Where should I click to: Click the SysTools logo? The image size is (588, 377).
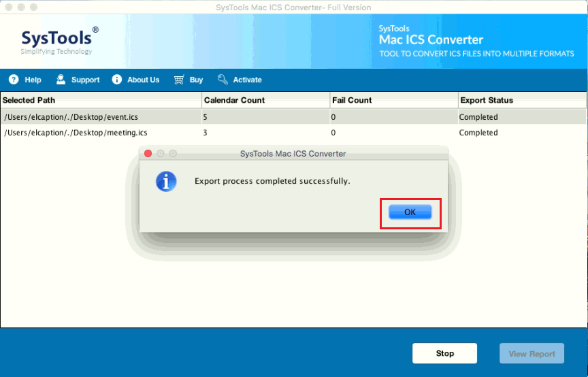(x=59, y=41)
